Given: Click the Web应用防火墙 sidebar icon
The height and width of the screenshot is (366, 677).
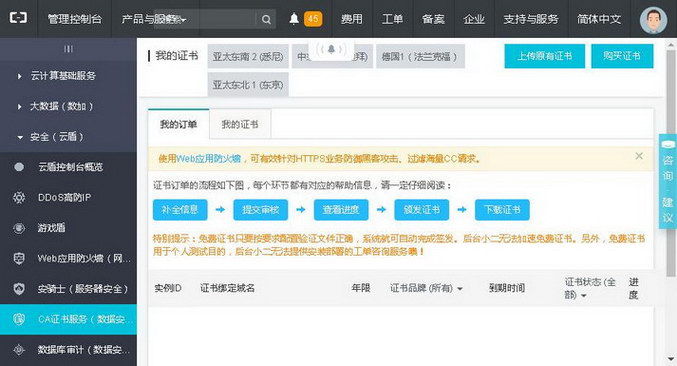Looking at the screenshot, I should click(19, 259).
